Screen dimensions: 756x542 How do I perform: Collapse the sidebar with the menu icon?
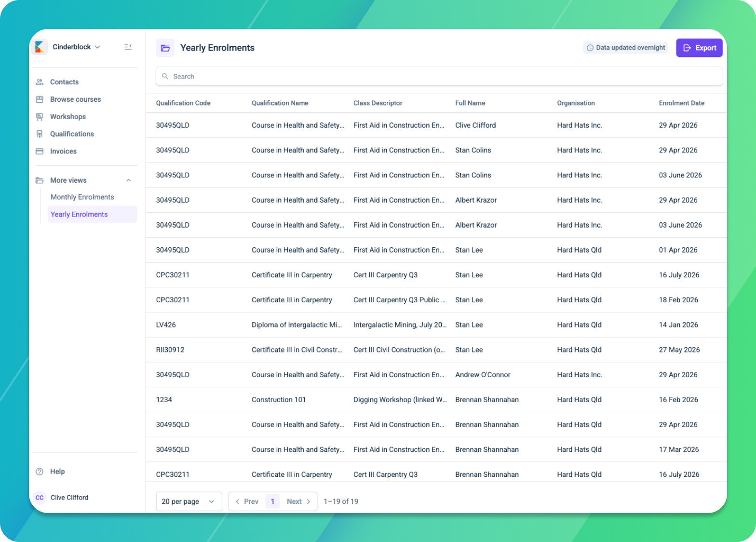(x=128, y=47)
